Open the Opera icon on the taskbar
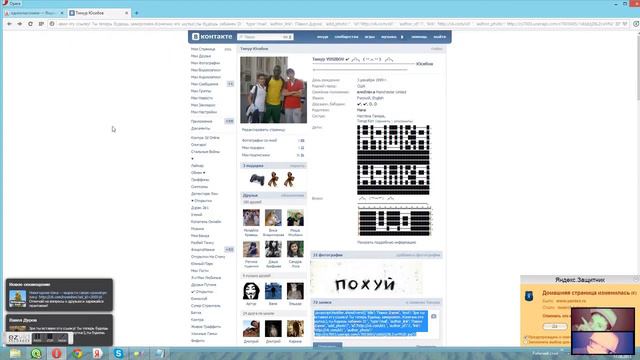The height and width of the screenshot is (360, 640). point(56,353)
